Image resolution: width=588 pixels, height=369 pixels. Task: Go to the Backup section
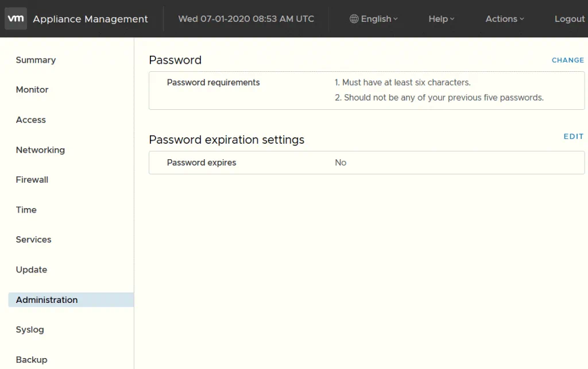[31, 359]
